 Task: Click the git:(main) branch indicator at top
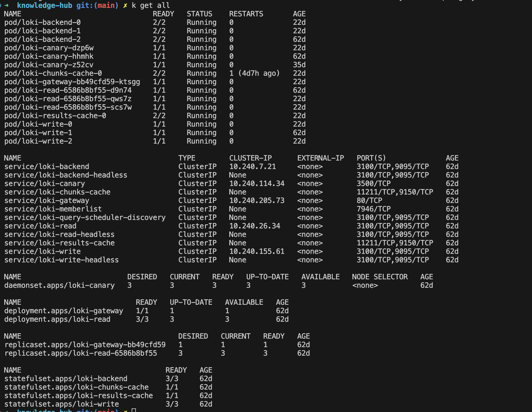point(97,5)
